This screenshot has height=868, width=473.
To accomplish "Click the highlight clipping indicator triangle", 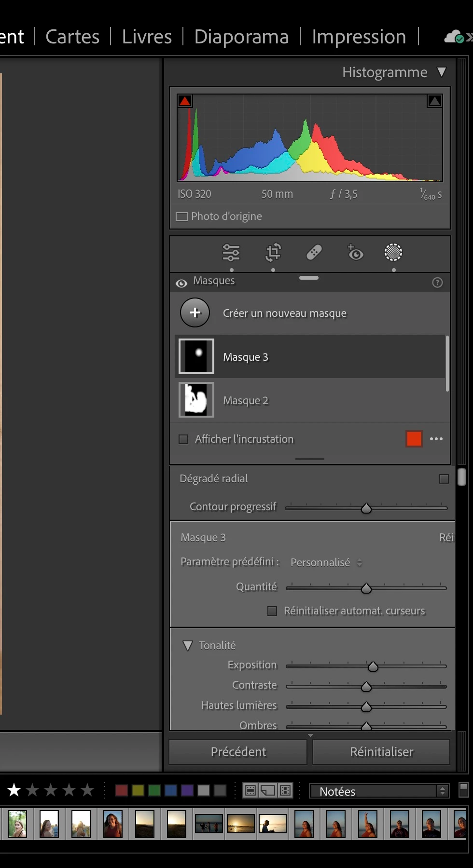I will pyautogui.click(x=434, y=101).
